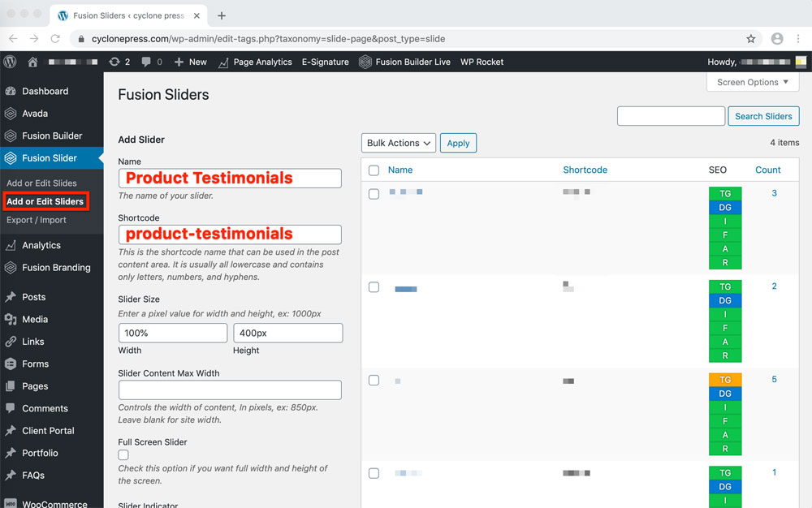Click the Pages sidebar icon

point(11,386)
